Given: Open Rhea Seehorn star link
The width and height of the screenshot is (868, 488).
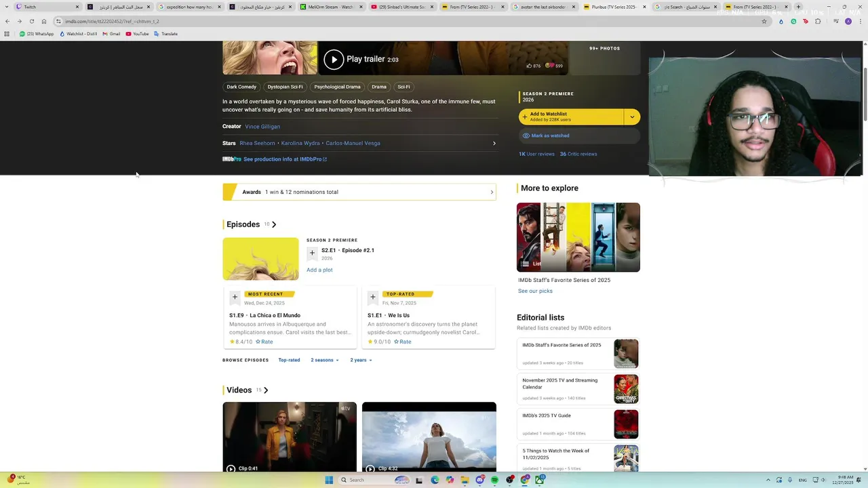Looking at the screenshot, I should (257, 143).
